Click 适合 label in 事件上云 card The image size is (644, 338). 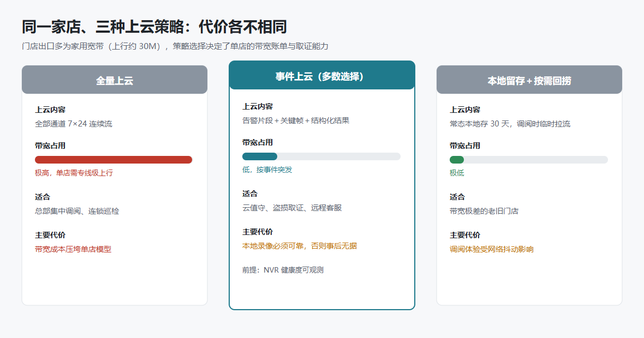(250, 194)
